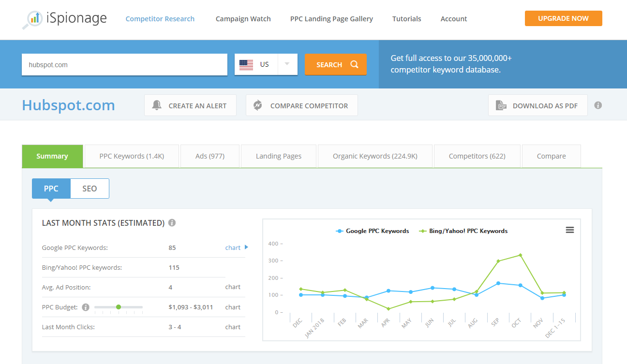Click the Avg. Ad Position value 4

(x=170, y=287)
